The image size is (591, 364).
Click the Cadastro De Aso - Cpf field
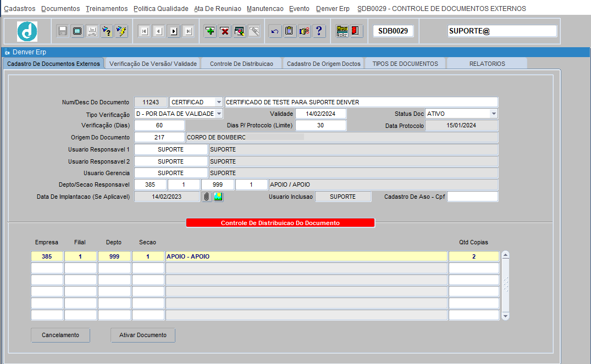[x=473, y=197]
